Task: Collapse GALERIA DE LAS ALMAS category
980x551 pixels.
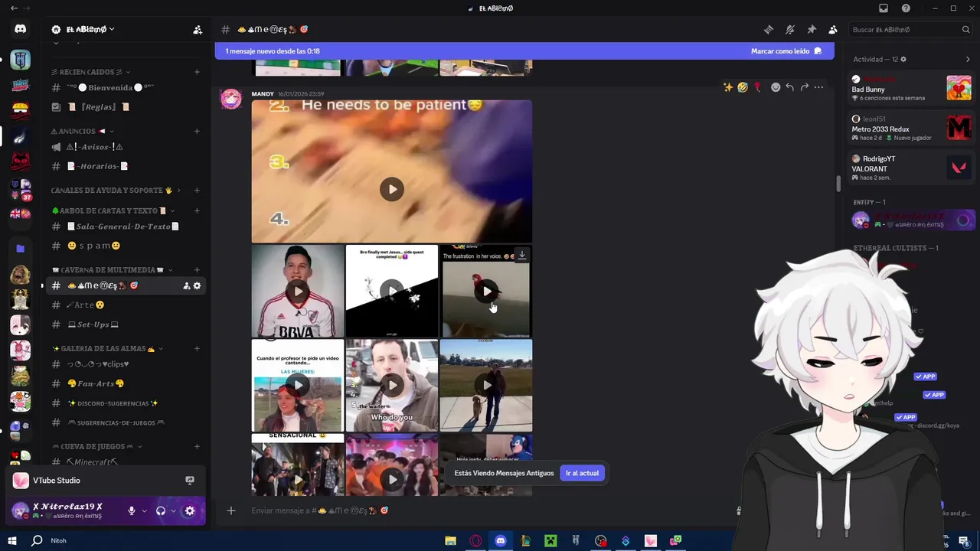Action: point(107,348)
